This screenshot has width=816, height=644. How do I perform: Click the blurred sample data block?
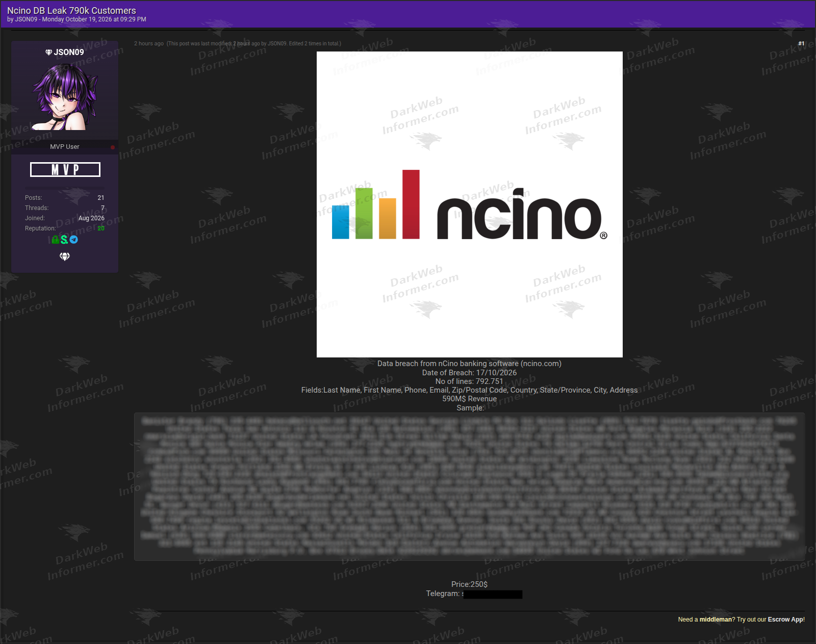point(469,487)
